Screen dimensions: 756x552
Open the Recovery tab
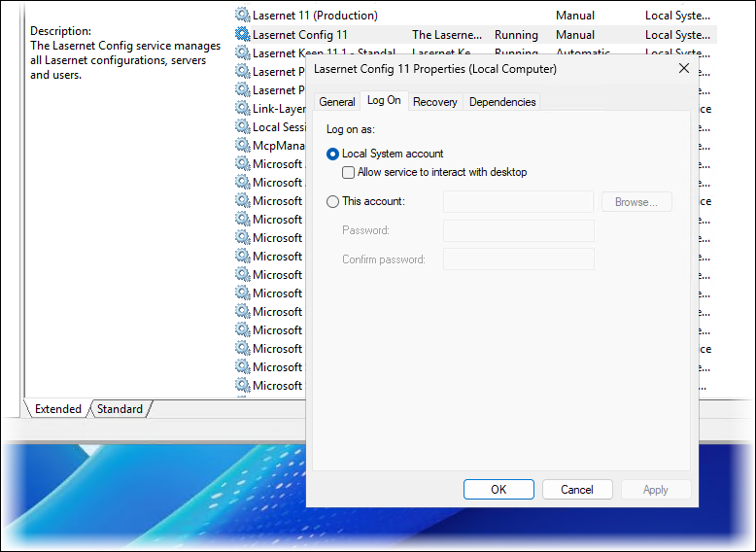435,102
